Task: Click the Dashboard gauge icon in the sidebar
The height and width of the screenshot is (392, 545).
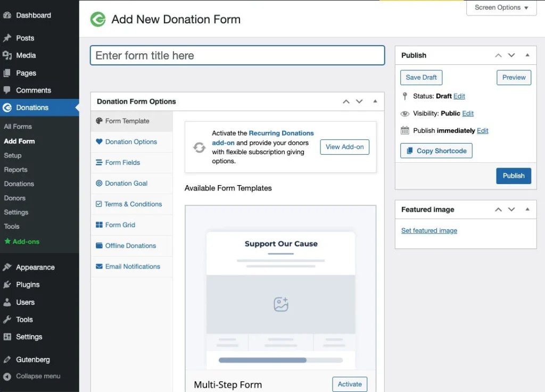Action: (7, 15)
